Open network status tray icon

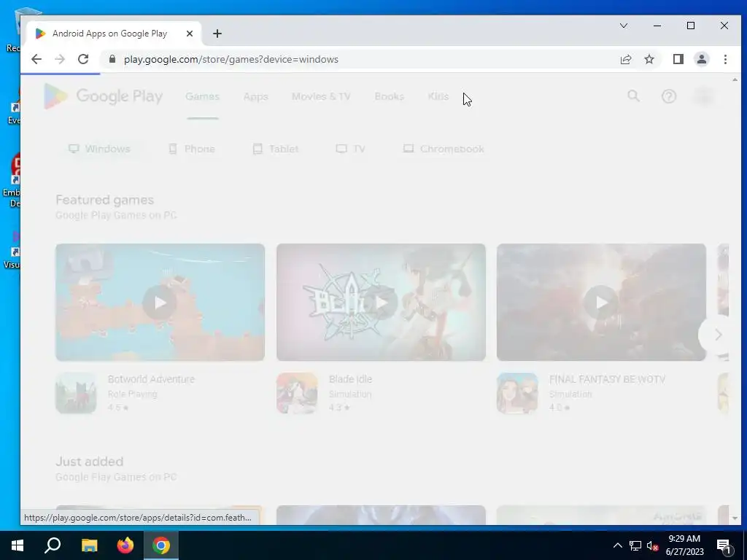[x=635, y=545]
